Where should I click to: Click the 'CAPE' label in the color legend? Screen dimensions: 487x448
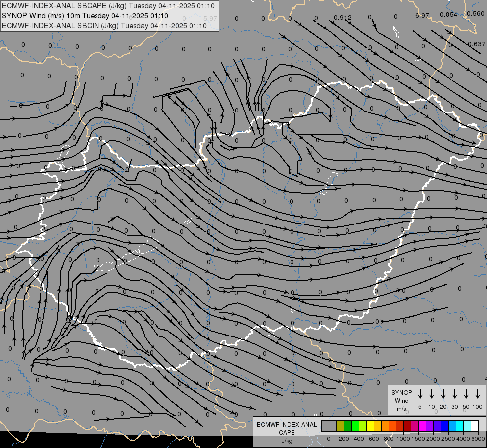tap(287, 433)
